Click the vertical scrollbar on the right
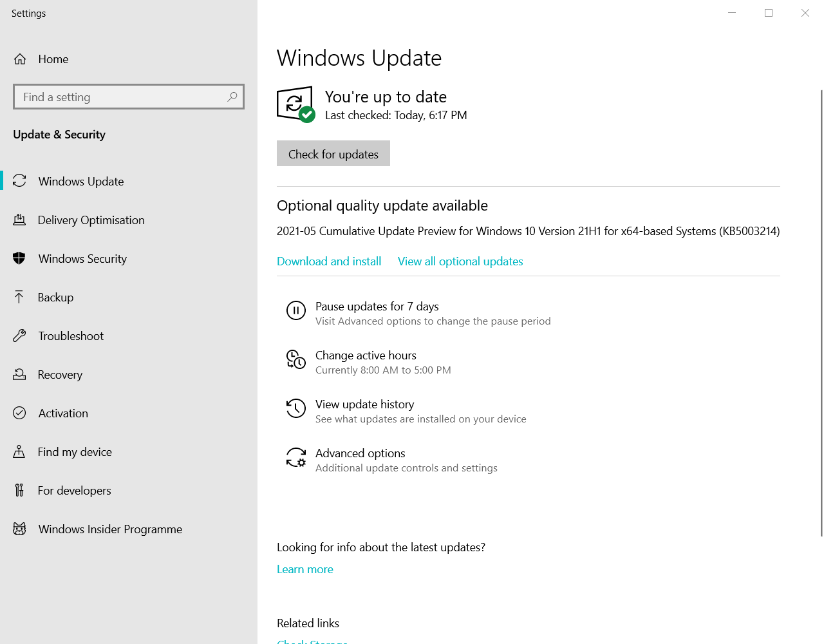Image resolution: width=824 pixels, height=644 pixels. point(821,312)
